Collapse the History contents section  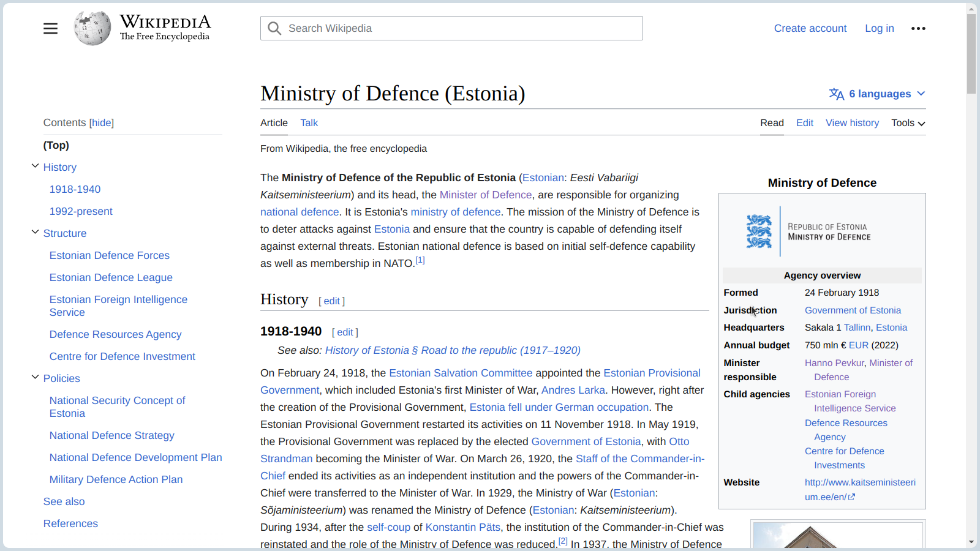point(35,166)
